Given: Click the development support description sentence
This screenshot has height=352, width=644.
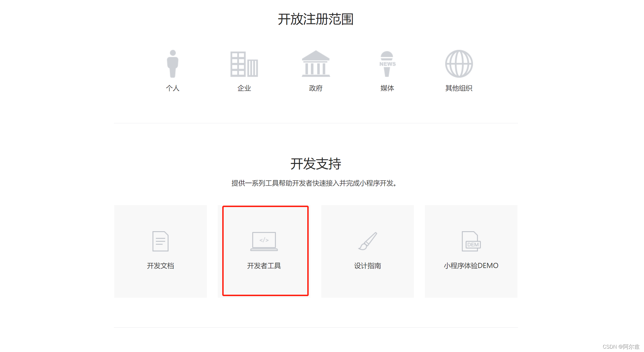Looking at the screenshot, I should [x=314, y=183].
